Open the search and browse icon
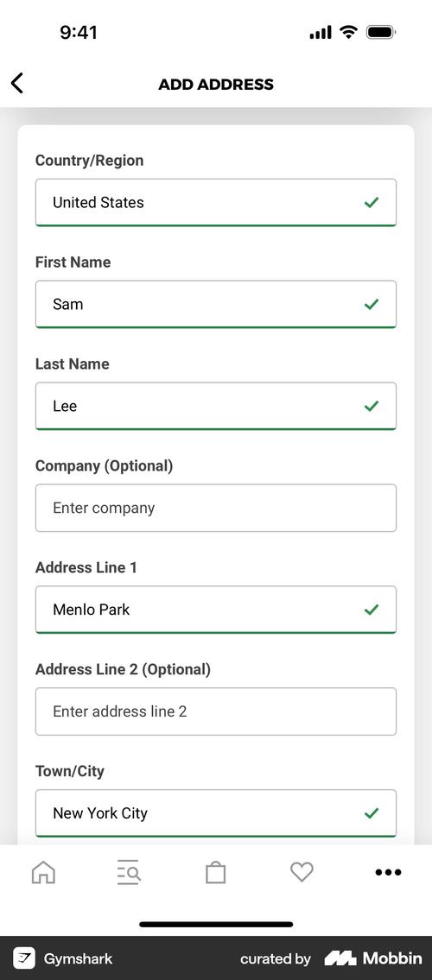The image size is (432, 980). click(x=129, y=872)
